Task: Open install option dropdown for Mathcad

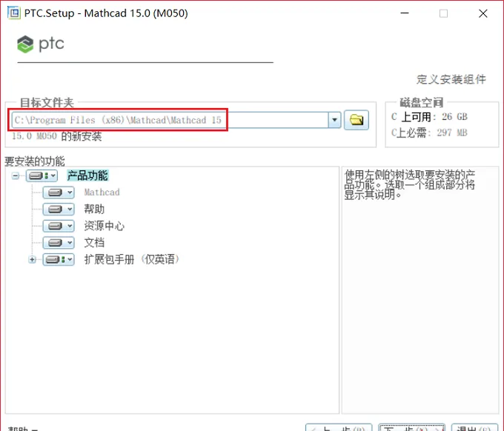Action: coord(59,193)
